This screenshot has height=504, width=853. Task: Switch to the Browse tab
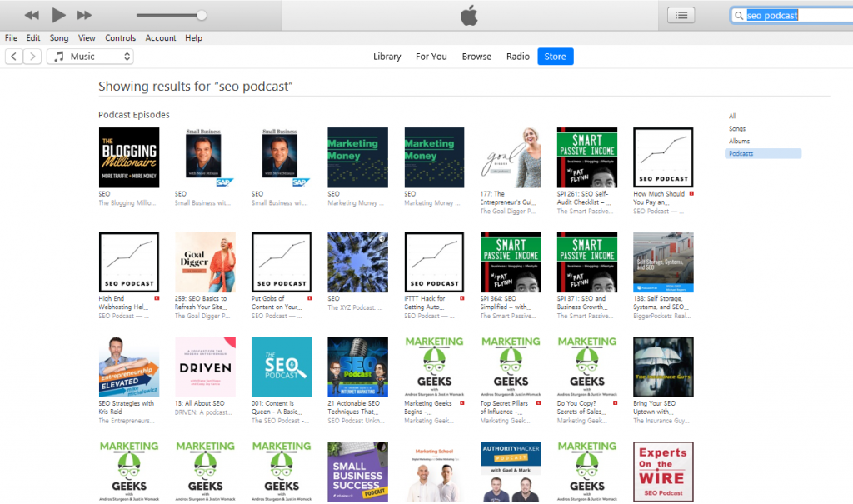(476, 57)
